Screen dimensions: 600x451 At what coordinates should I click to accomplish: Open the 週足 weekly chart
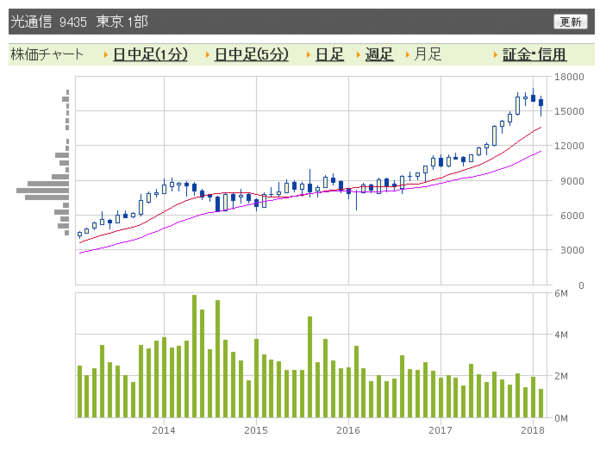coord(379,54)
